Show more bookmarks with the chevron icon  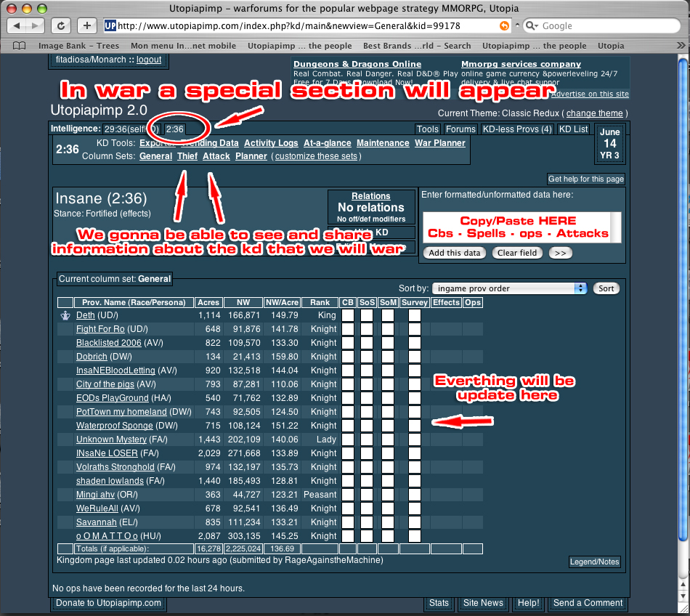(681, 45)
